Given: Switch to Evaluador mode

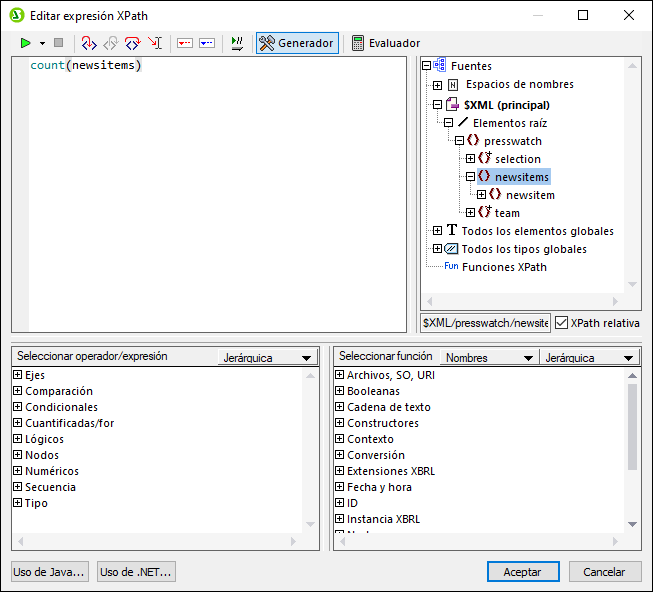Looking at the screenshot, I should [385, 43].
